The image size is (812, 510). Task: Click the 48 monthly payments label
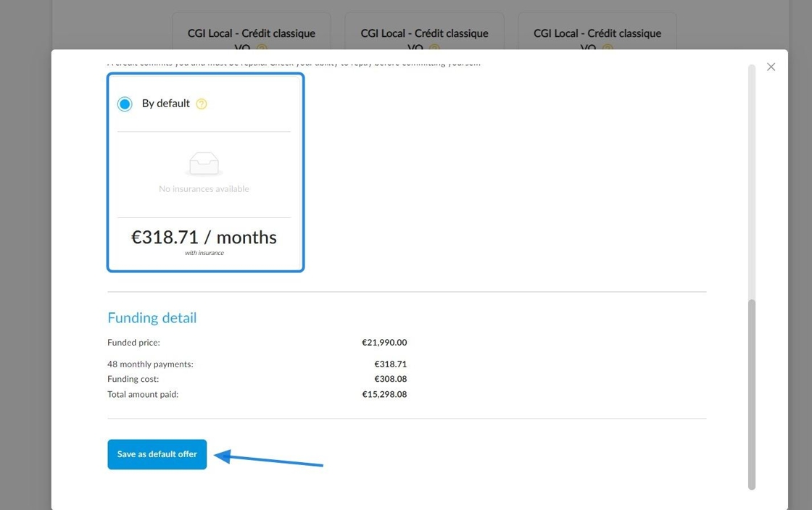tap(150, 364)
